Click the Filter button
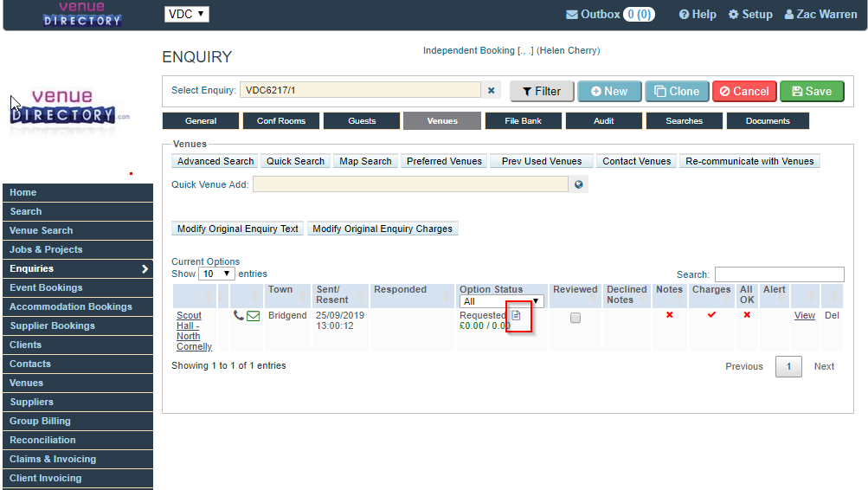 tap(542, 92)
